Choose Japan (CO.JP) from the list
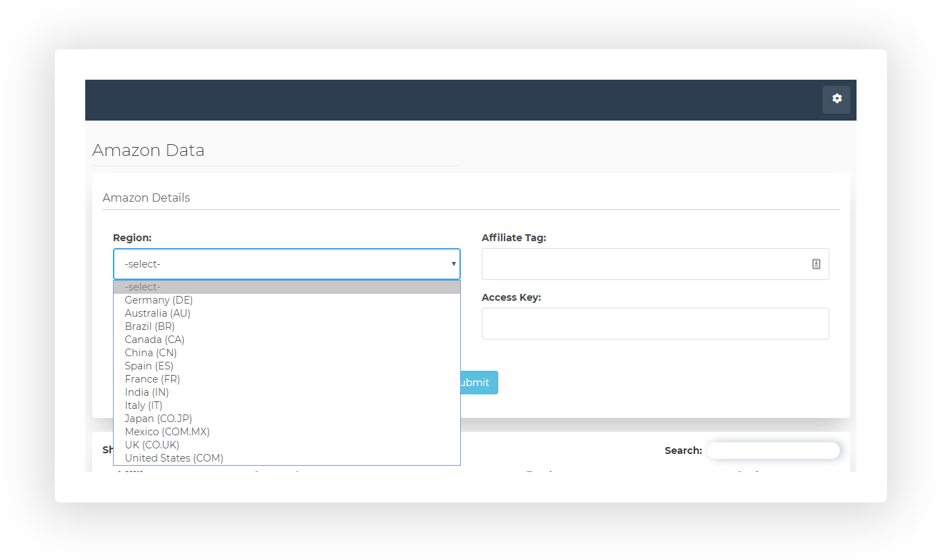The height and width of the screenshot is (560, 939). (x=159, y=419)
